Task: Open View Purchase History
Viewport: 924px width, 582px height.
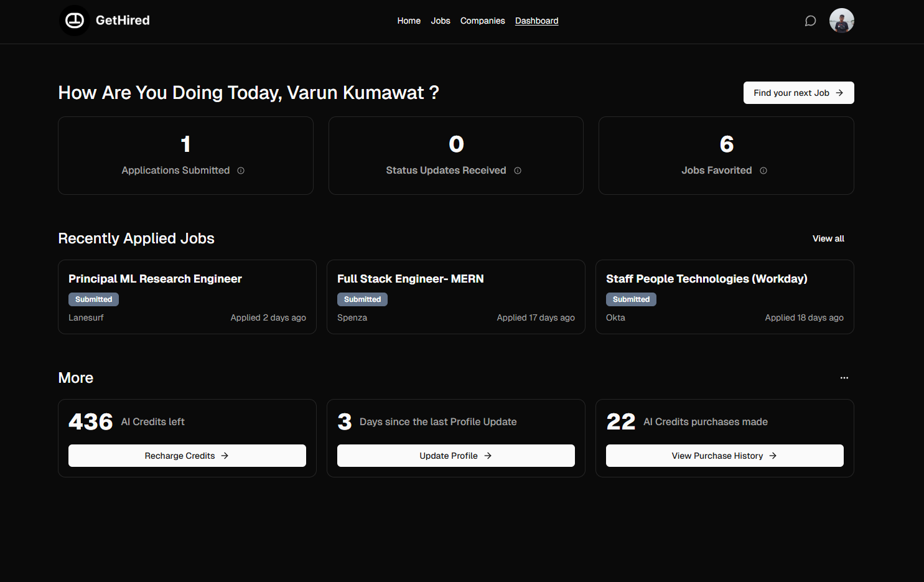Action: tap(724, 455)
